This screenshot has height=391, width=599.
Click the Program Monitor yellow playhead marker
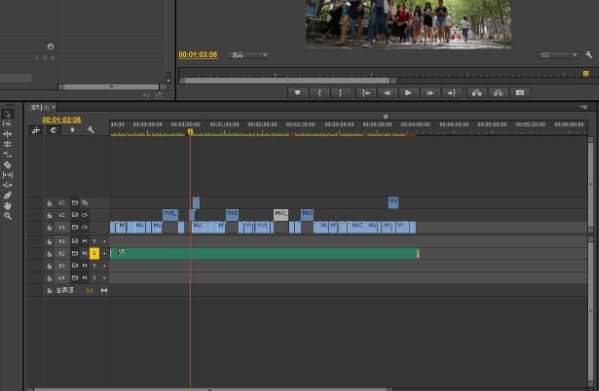coord(586,73)
